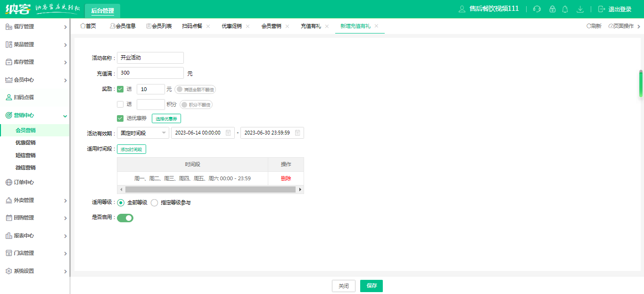Click the customer service headset icon
Image resolution: width=644 pixels, height=294 pixels.
point(537,9)
